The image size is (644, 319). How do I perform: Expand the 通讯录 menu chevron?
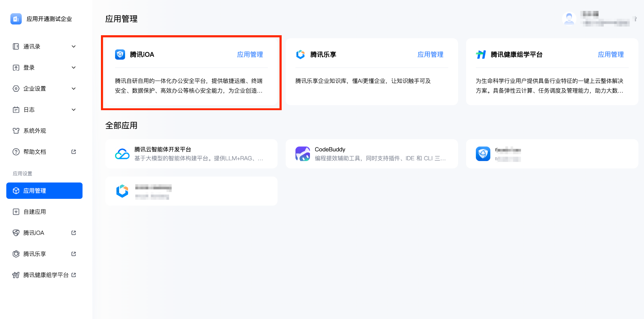click(x=73, y=46)
